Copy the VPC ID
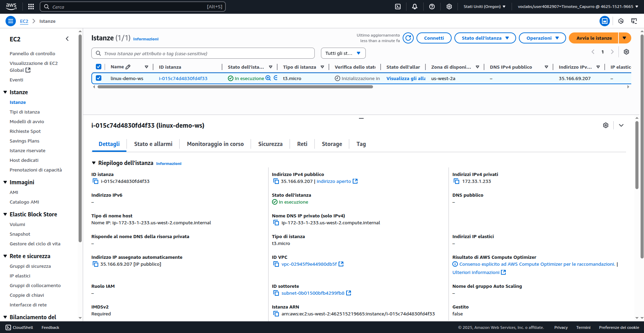The width and height of the screenshot is (644, 333). [x=276, y=264]
